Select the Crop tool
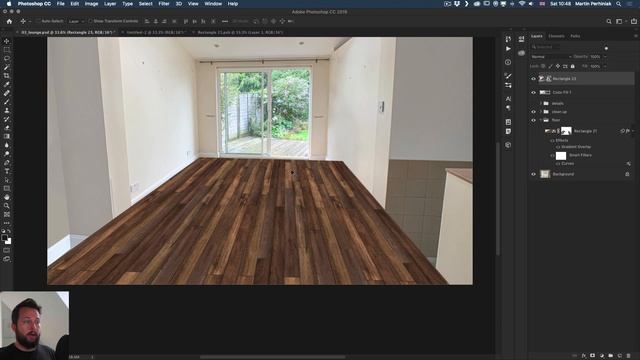The width and height of the screenshot is (640, 360). point(7,76)
